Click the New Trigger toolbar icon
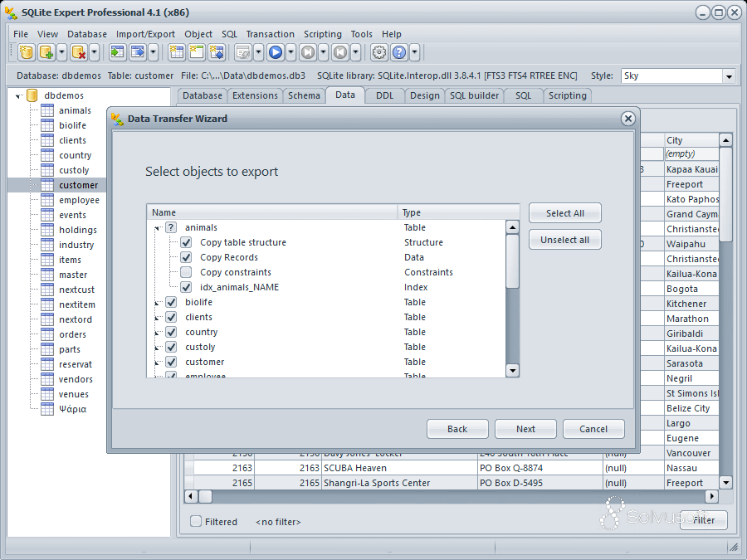The image size is (747, 560). [217, 52]
